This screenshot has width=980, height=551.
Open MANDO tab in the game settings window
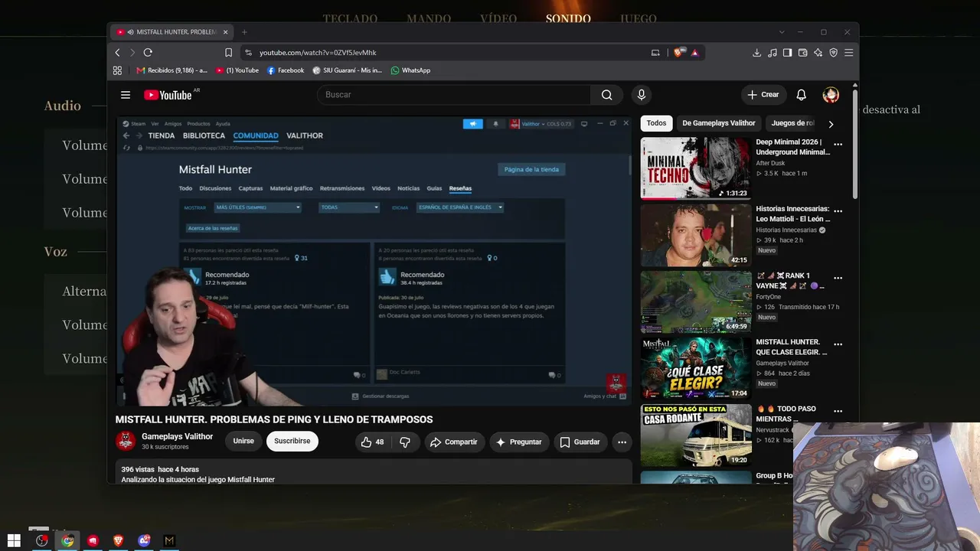point(429,18)
